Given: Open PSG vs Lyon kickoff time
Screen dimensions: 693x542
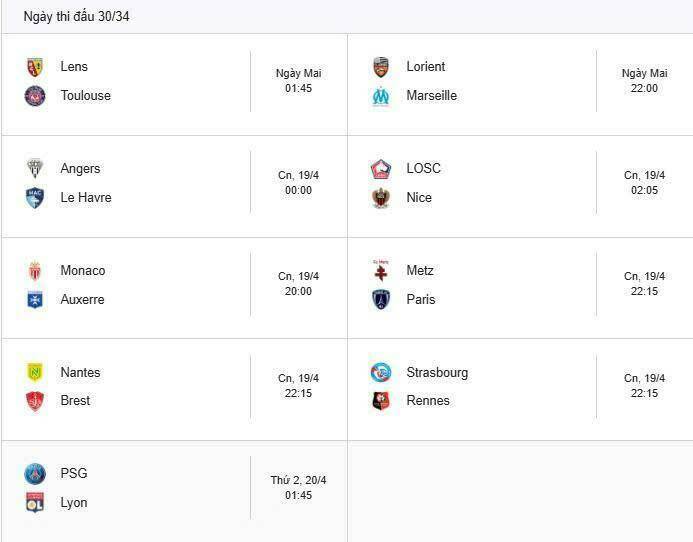Looking at the screenshot, I should (x=298, y=488).
